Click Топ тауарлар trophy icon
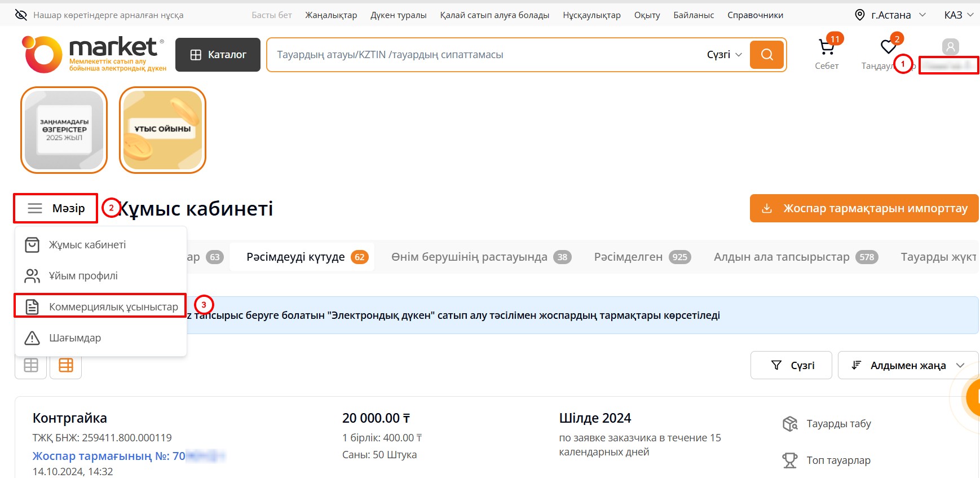Viewport: 980px width, 478px height. (x=790, y=461)
